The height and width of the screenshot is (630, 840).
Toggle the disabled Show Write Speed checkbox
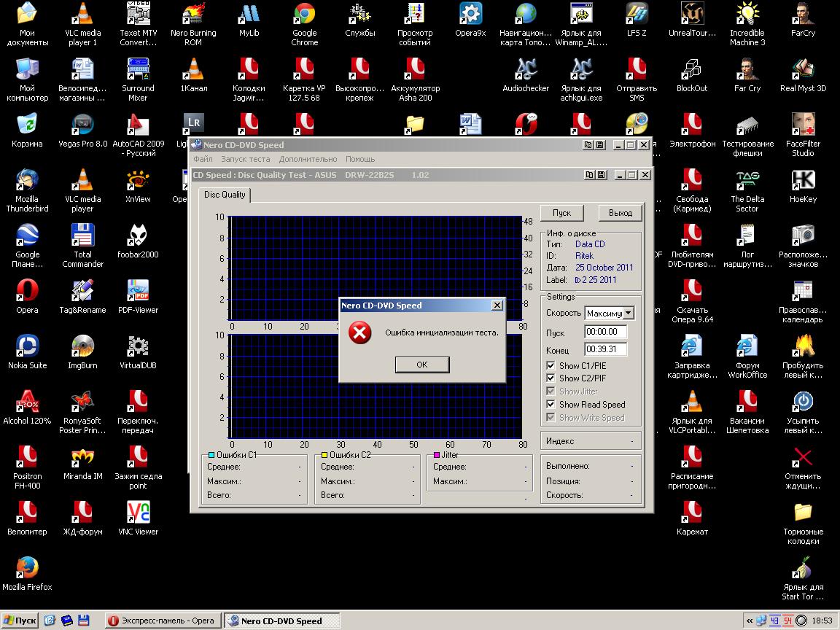point(551,417)
